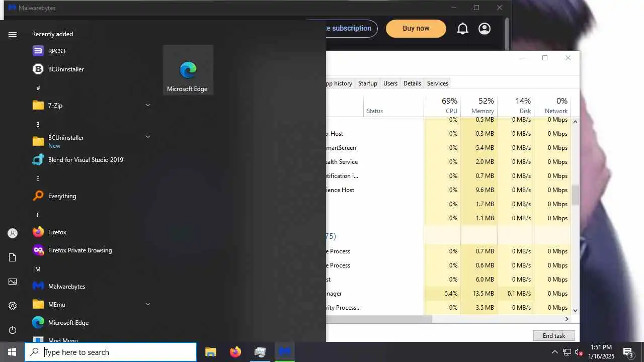The width and height of the screenshot is (644, 362).
Task: Click End task button in Task Manager
Action: [x=554, y=336]
